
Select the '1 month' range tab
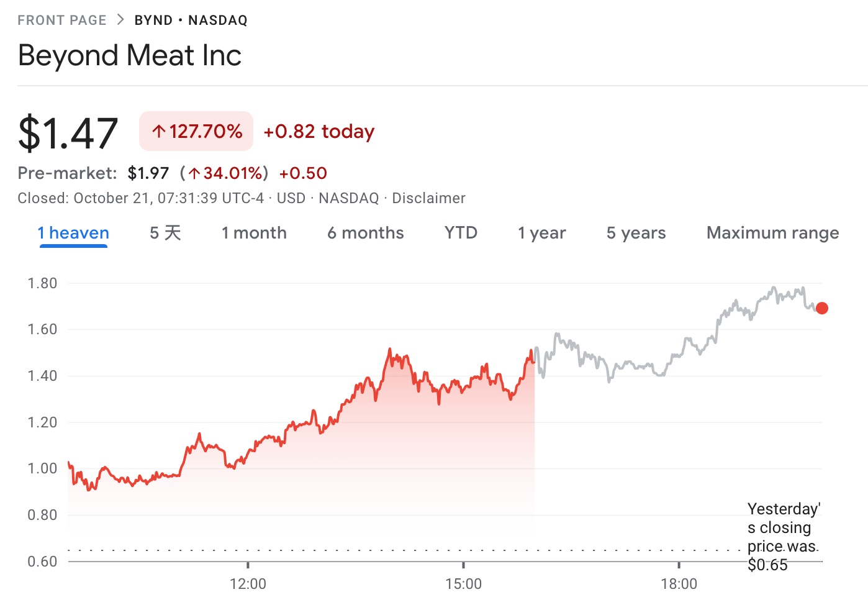(254, 233)
